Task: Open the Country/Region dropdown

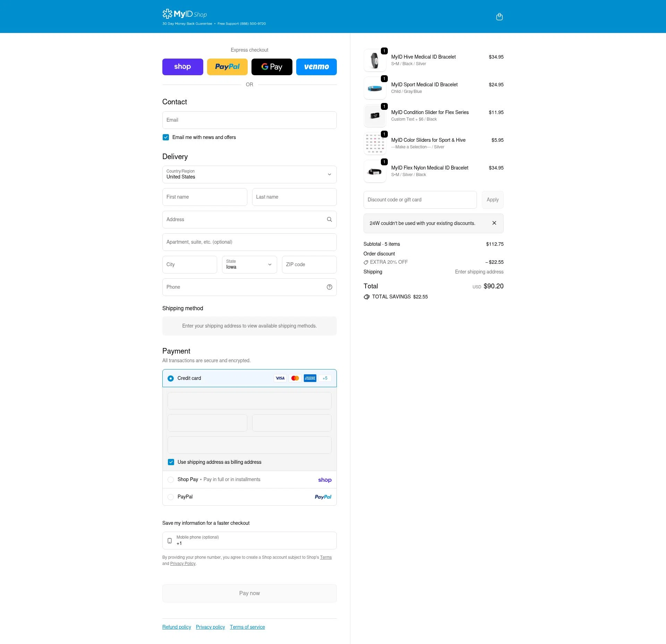Action: point(249,174)
